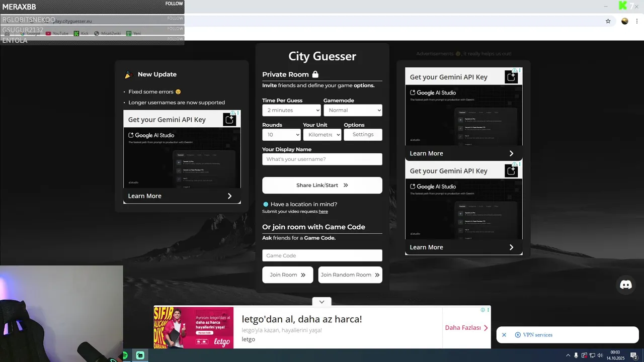644x362 pixels.
Task: Focus the Your Display Name field
Action: click(x=322, y=159)
